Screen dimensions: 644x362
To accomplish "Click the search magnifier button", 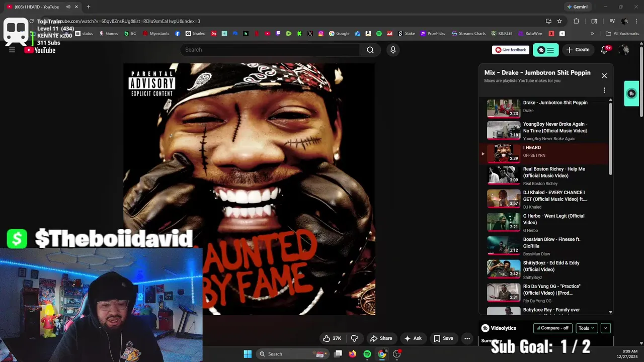I will 370,50.
